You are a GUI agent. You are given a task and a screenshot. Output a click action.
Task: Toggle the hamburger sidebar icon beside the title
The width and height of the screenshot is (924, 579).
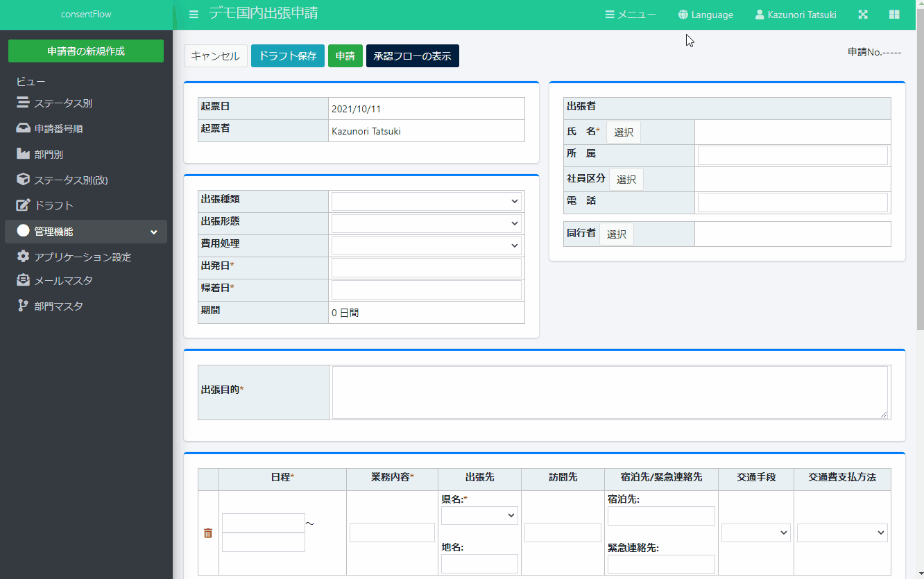pos(194,14)
